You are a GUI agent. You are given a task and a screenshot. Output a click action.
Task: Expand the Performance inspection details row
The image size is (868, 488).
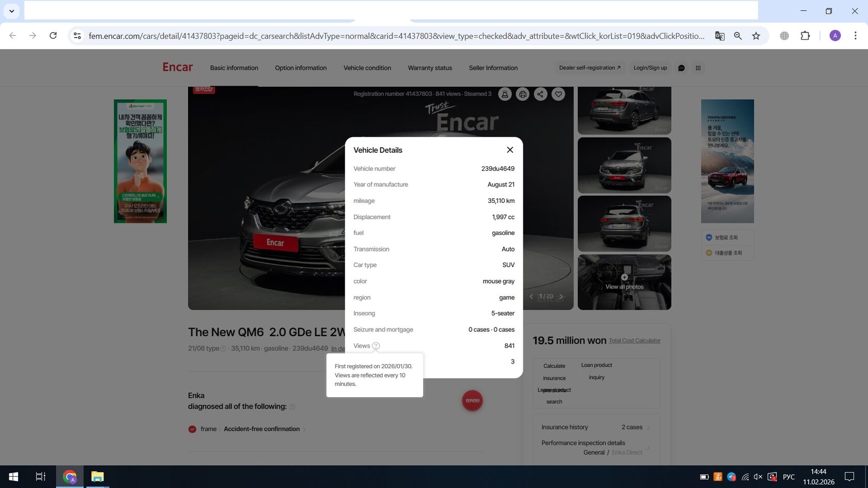596,448
